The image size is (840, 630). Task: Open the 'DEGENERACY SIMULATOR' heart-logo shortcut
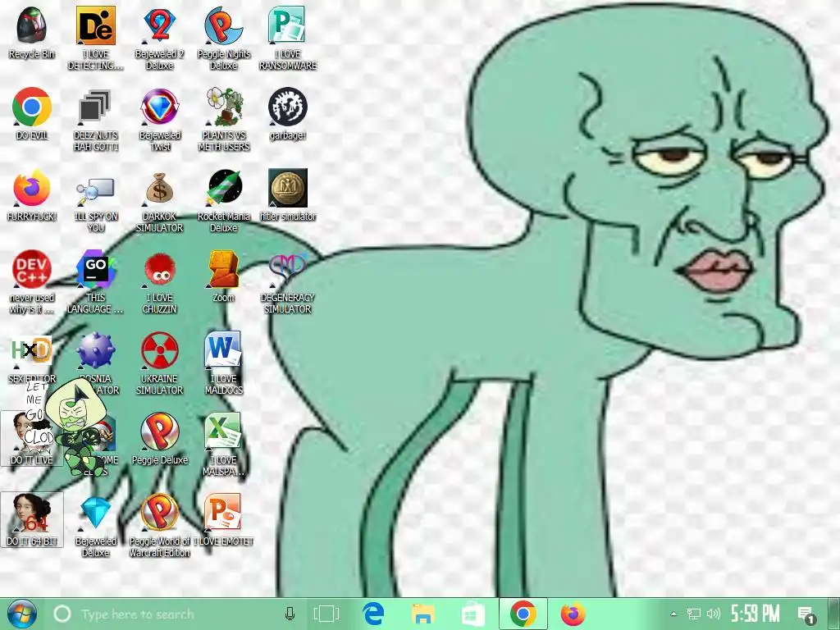point(288,282)
